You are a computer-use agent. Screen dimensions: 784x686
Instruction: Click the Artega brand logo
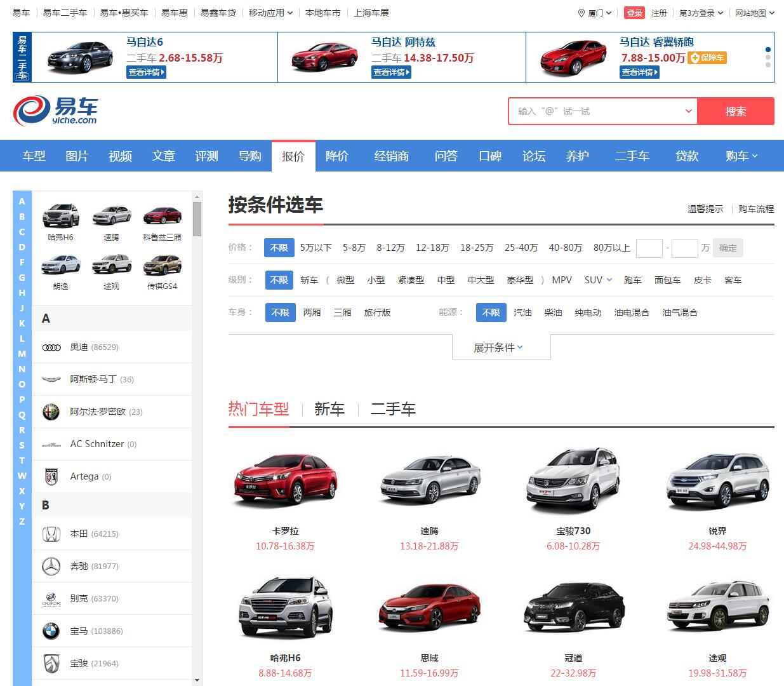point(51,476)
